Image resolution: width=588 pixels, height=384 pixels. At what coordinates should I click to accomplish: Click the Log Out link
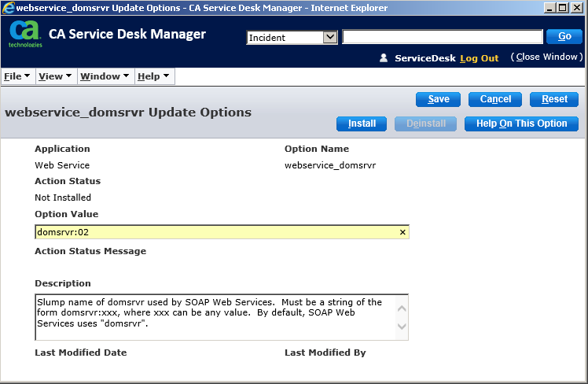(480, 58)
